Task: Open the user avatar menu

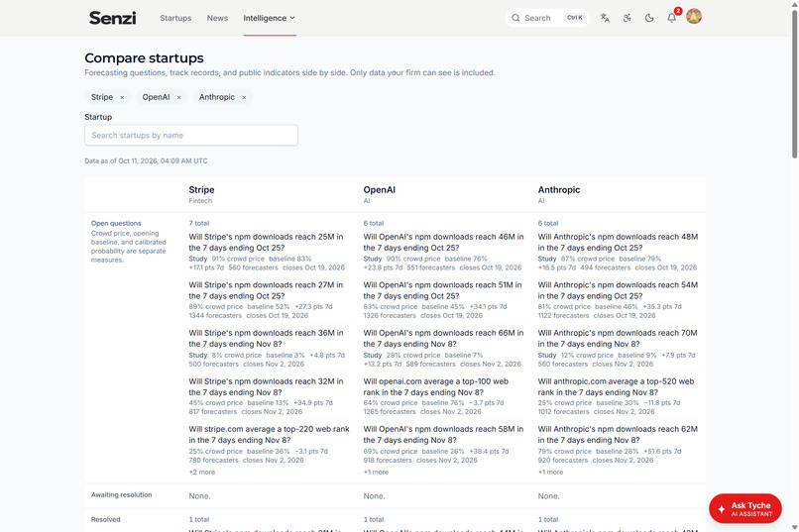Action: [694, 16]
